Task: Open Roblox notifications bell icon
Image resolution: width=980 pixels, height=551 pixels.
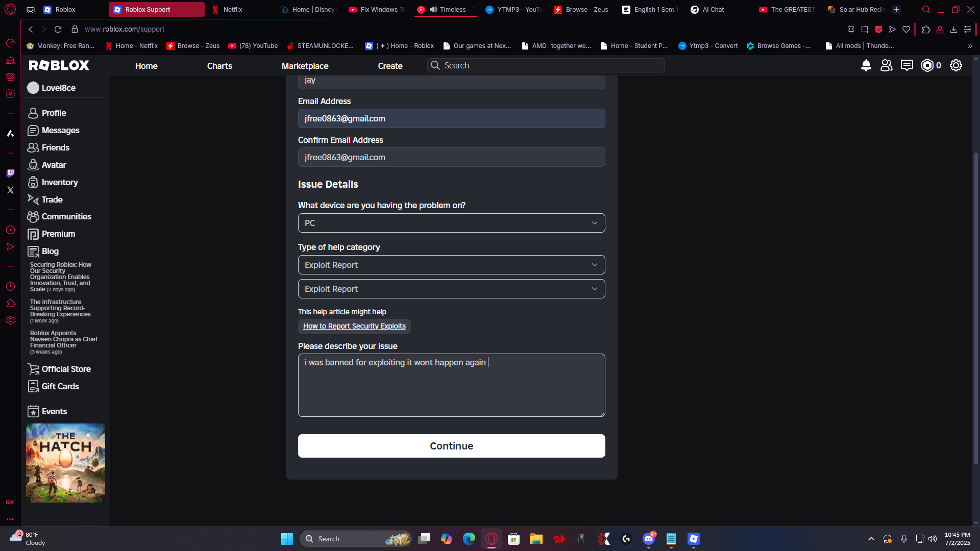Action: click(866, 65)
